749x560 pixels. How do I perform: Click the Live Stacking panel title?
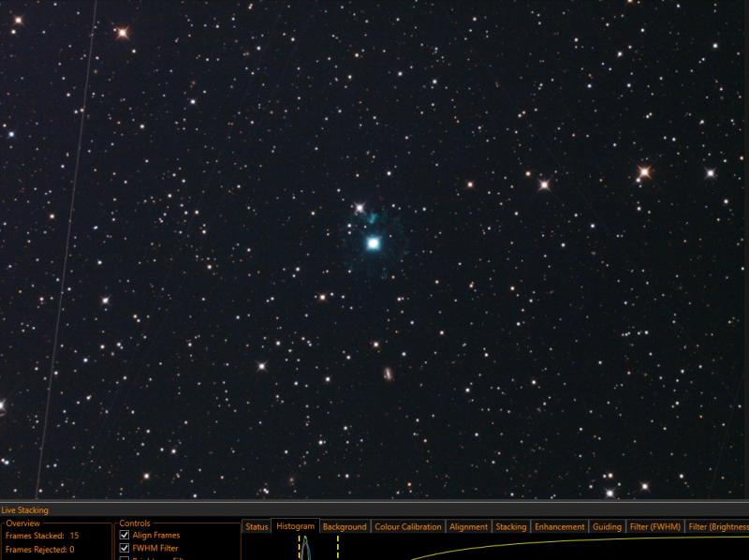click(x=25, y=509)
